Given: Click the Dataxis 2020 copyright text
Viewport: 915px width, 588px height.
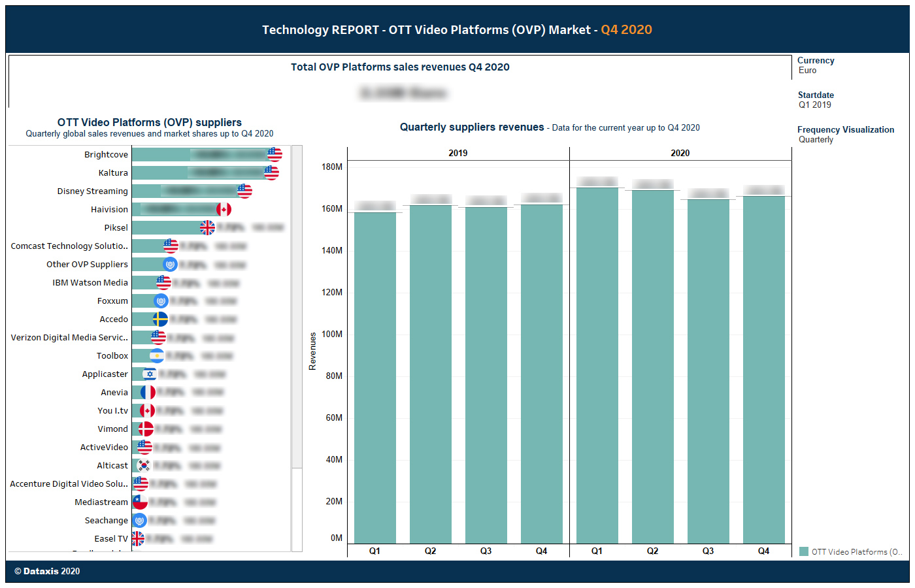Looking at the screenshot, I should coord(47,571).
